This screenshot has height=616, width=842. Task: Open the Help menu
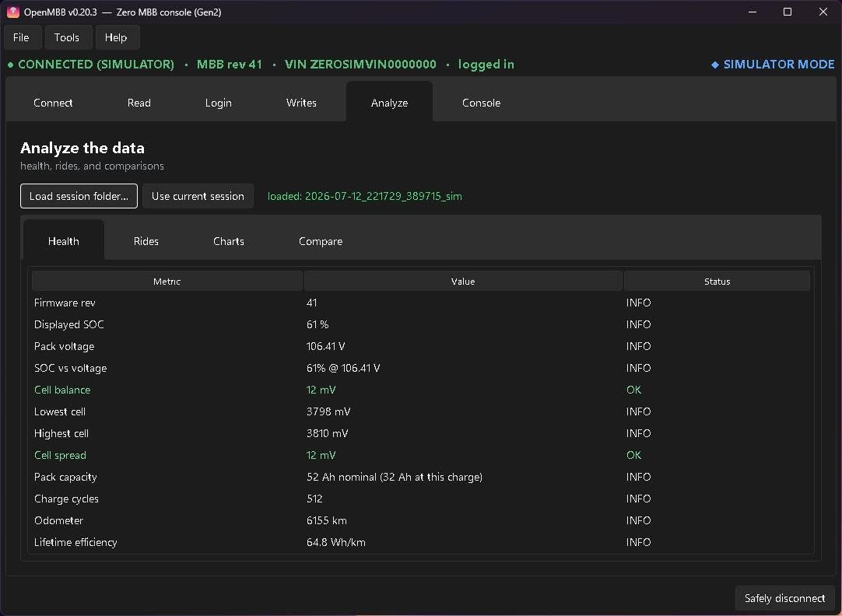coord(116,37)
